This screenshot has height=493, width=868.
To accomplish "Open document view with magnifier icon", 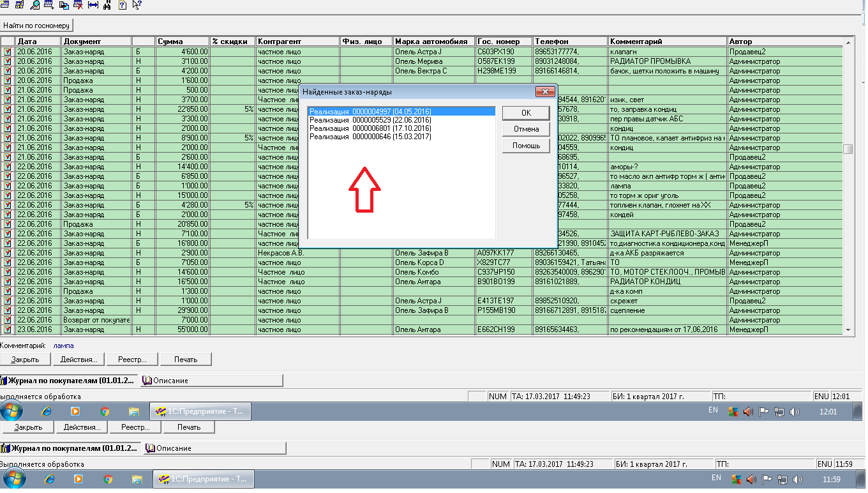I will (x=34, y=4).
